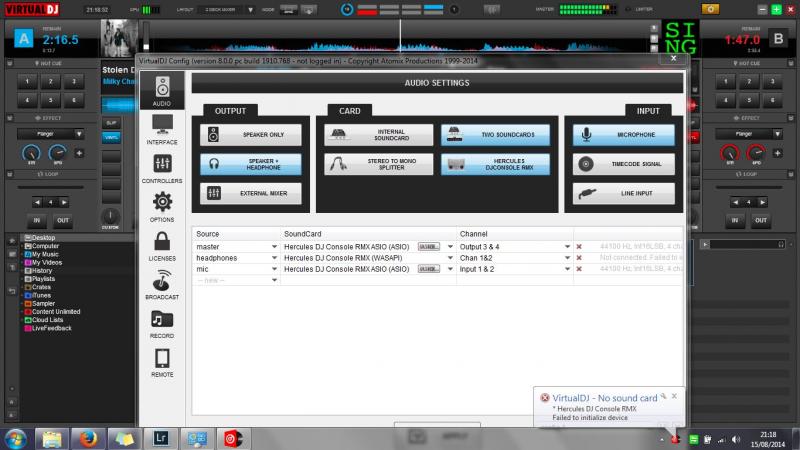This screenshot has height=450, width=800.
Task: Open the Audio settings section
Action: [162, 91]
